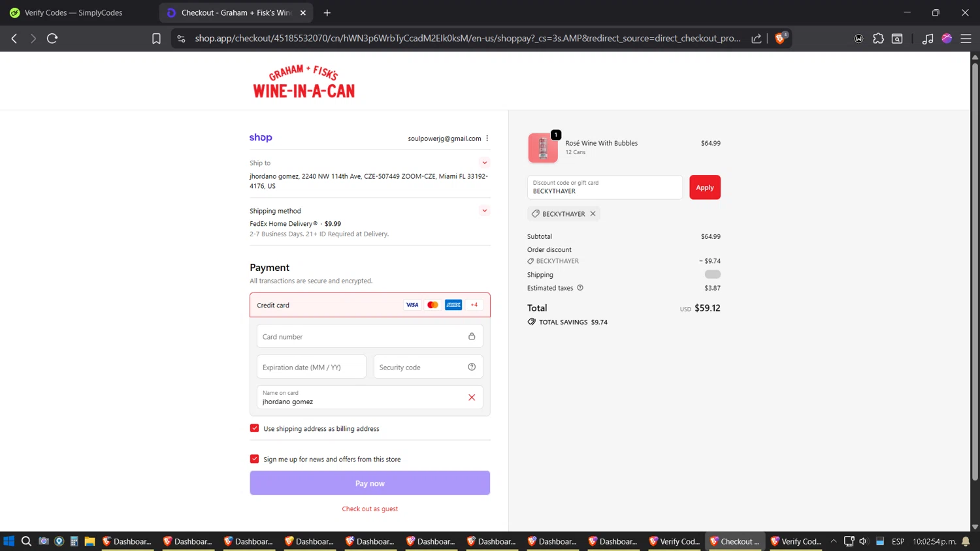Bookmark this page with the bookmark icon
Viewport: 980px width, 551px height.
click(156, 39)
